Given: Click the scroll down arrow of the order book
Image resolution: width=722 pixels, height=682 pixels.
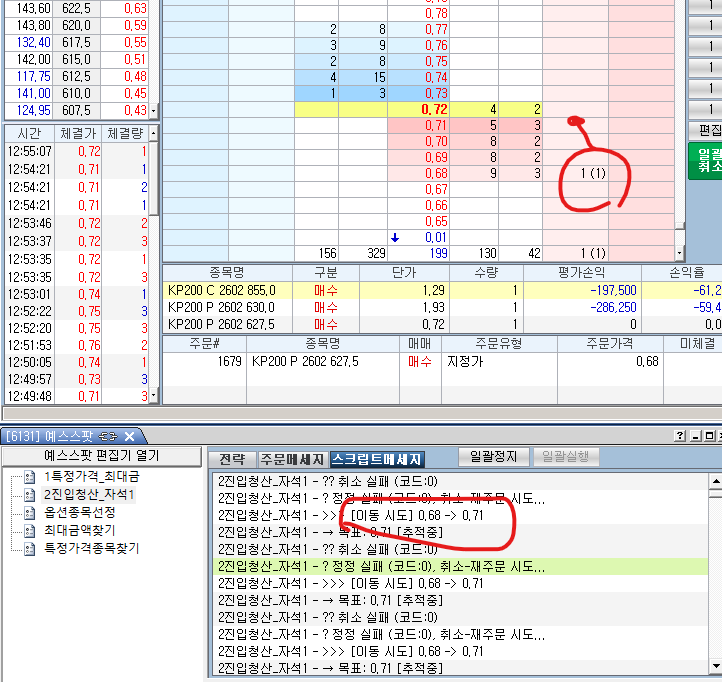Looking at the screenshot, I should [680, 254].
